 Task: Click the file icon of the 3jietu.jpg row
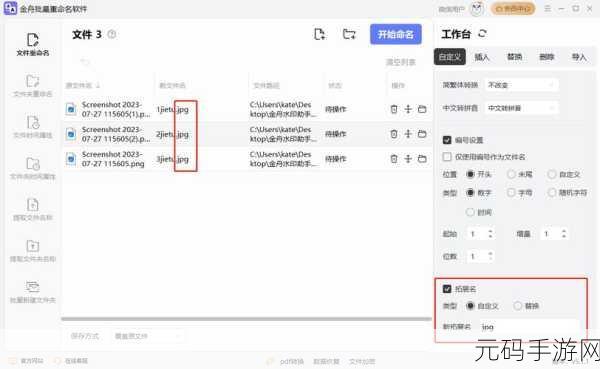point(71,159)
